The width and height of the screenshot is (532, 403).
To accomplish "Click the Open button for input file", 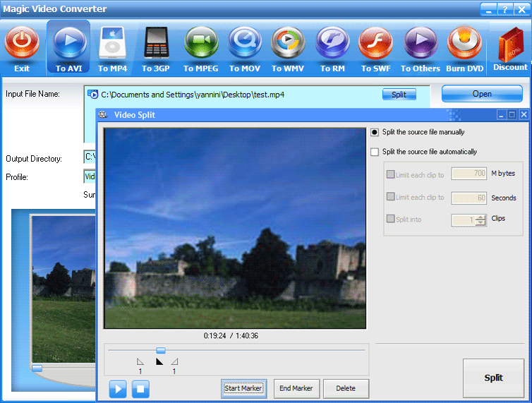I will 482,94.
